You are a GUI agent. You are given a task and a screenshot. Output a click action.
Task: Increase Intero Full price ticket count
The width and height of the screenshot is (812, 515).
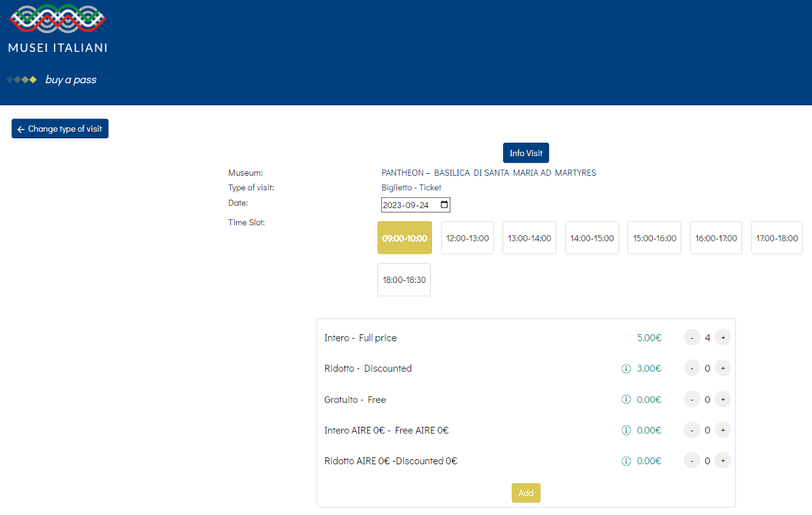(723, 337)
